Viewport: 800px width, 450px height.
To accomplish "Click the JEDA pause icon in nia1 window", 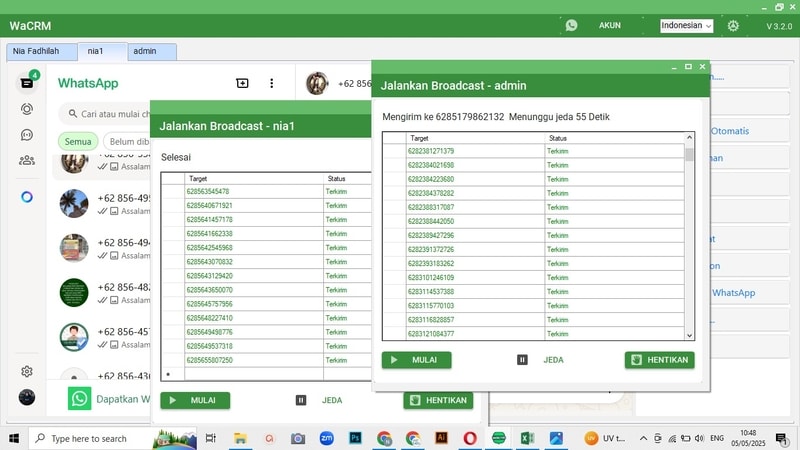I will point(301,401).
